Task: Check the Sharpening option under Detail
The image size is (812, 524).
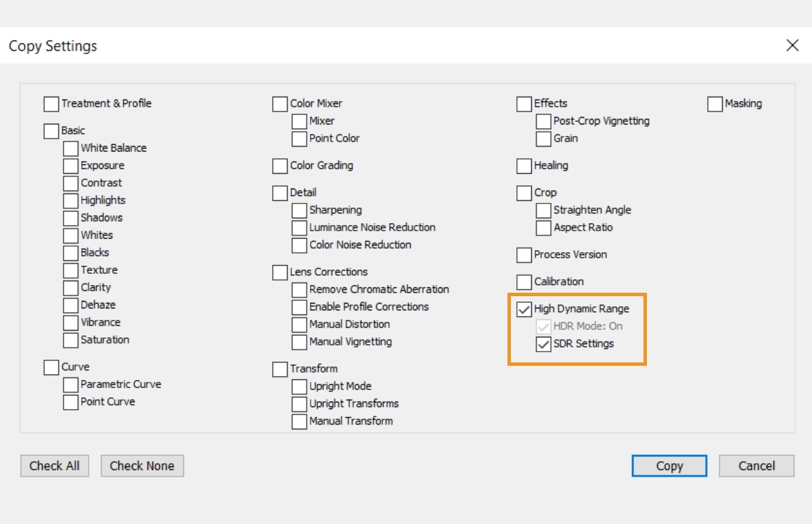Action: (299, 210)
